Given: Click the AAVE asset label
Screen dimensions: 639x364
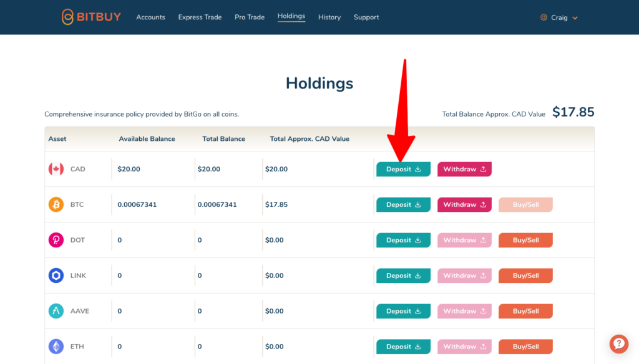Looking at the screenshot, I should pos(79,310).
